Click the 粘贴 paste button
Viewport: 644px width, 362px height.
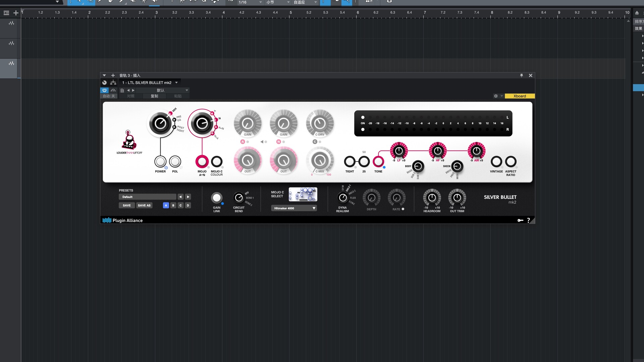click(x=178, y=96)
